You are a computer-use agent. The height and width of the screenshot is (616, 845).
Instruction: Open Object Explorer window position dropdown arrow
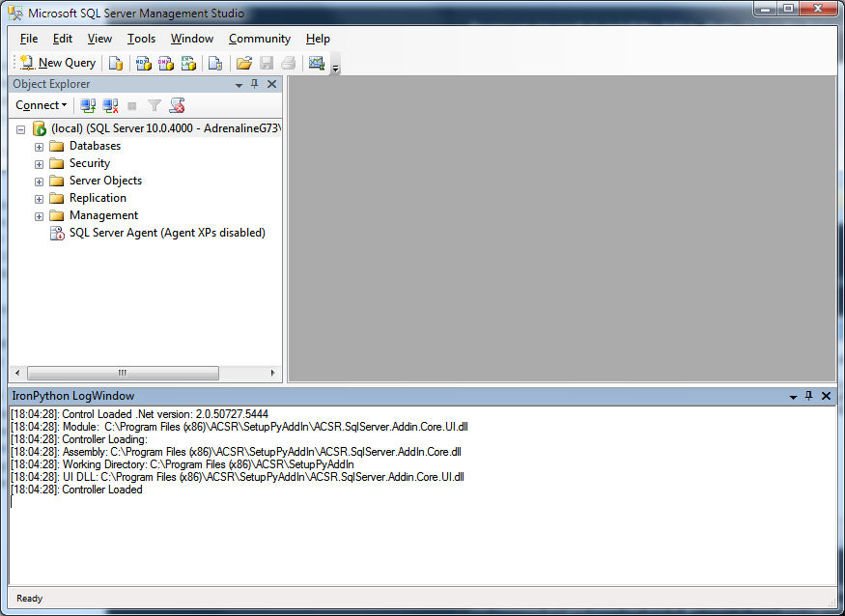coord(239,85)
